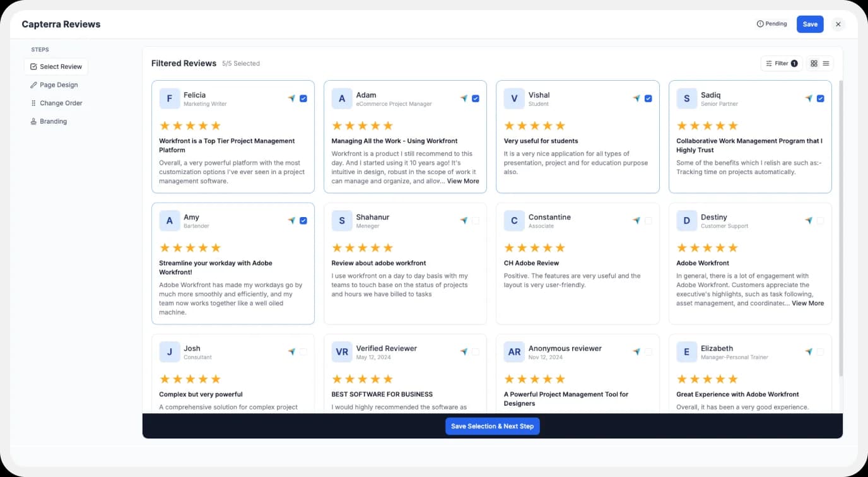Select Shahanur's review checkbox
Image resolution: width=868 pixels, height=477 pixels.
coord(476,220)
